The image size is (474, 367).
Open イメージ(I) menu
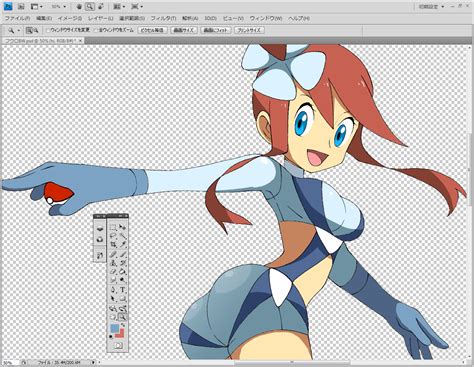pos(70,18)
